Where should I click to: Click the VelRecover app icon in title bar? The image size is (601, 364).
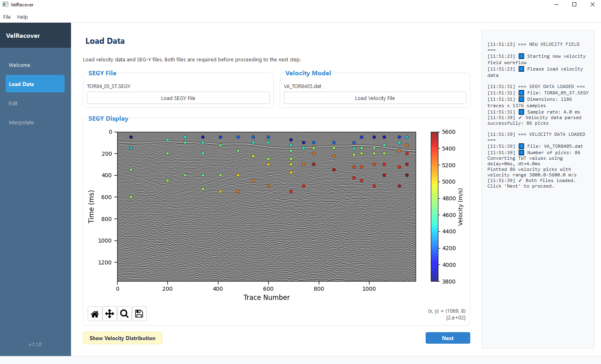pyautogui.click(x=6, y=4)
